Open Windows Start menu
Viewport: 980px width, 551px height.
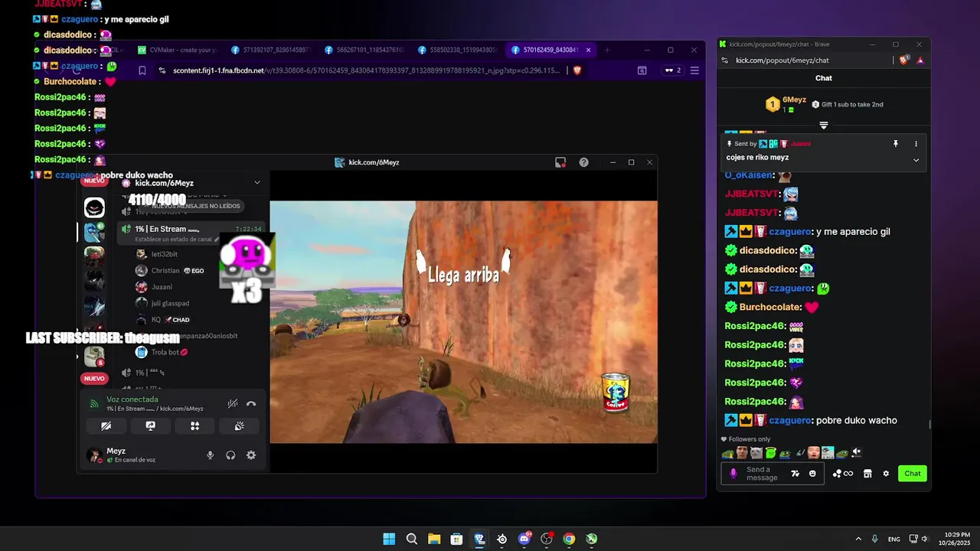point(389,539)
